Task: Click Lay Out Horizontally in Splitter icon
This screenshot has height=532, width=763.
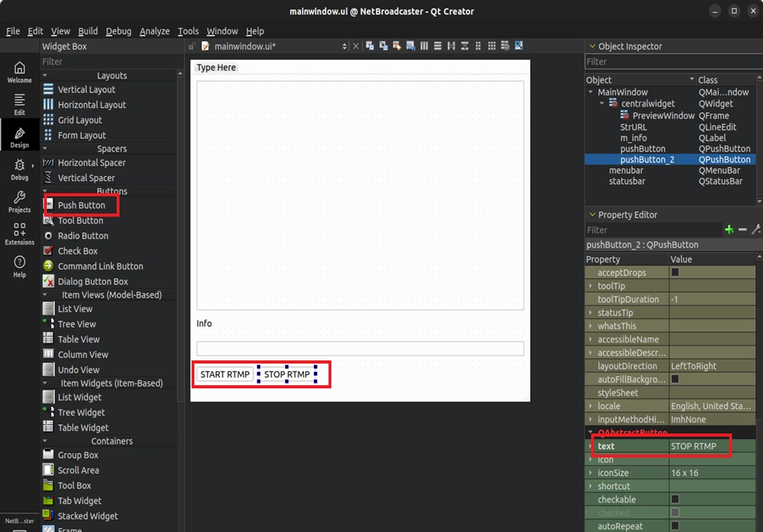Action: (x=451, y=46)
